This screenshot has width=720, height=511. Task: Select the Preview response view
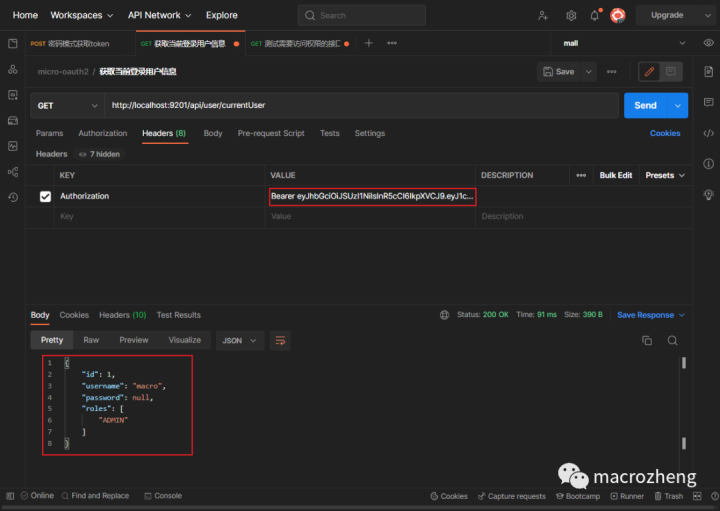[x=134, y=340]
